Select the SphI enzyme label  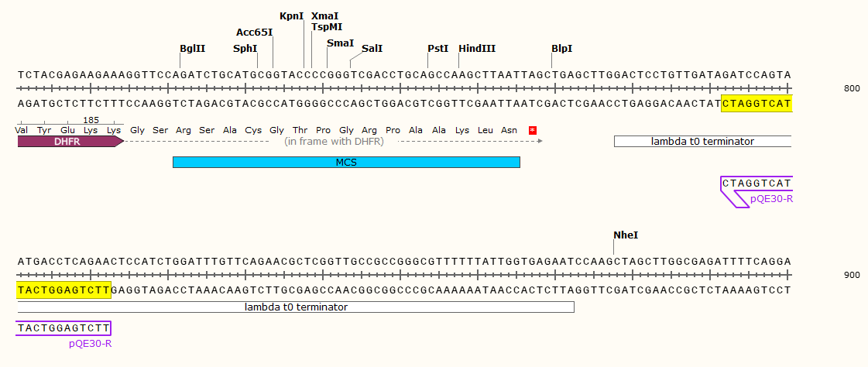click(x=245, y=48)
